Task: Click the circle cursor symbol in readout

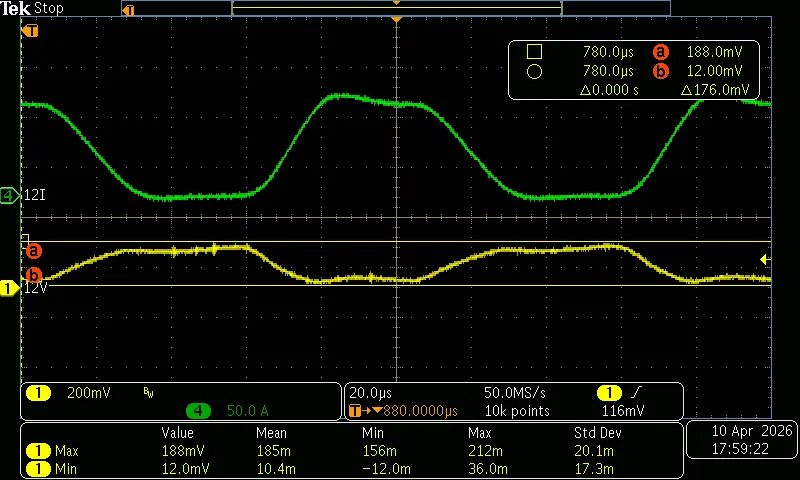Action: tap(534, 71)
